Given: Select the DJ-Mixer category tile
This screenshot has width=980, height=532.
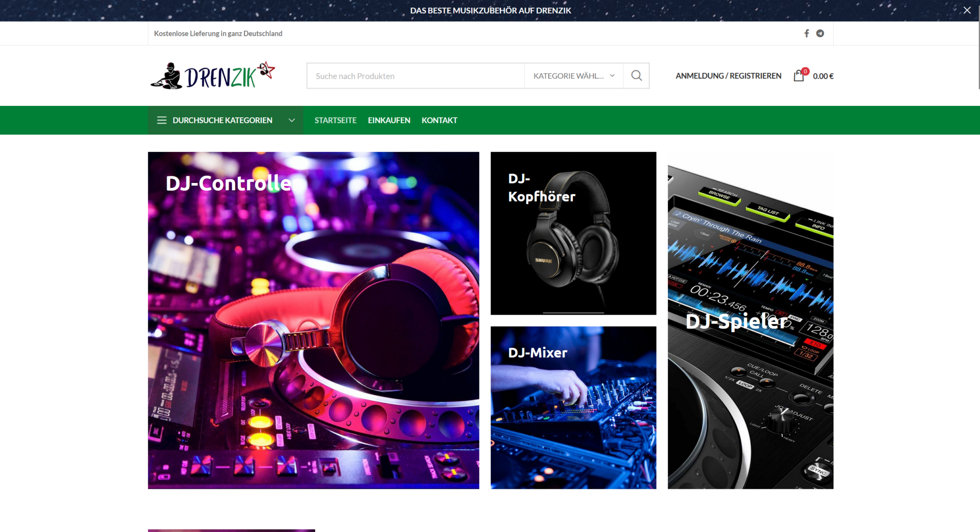Looking at the screenshot, I should pyautogui.click(x=573, y=407).
